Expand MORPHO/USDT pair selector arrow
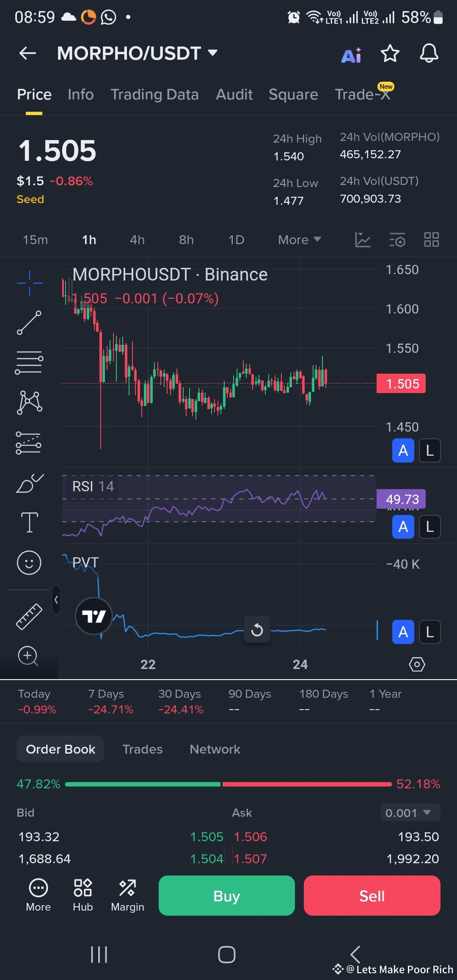Viewport: 457px width, 980px height. [212, 53]
